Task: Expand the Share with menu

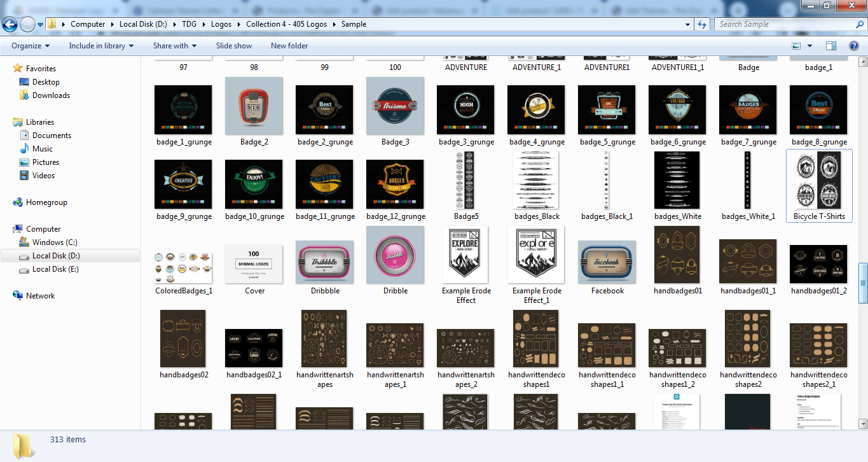Action: click(x=174, y=46)
